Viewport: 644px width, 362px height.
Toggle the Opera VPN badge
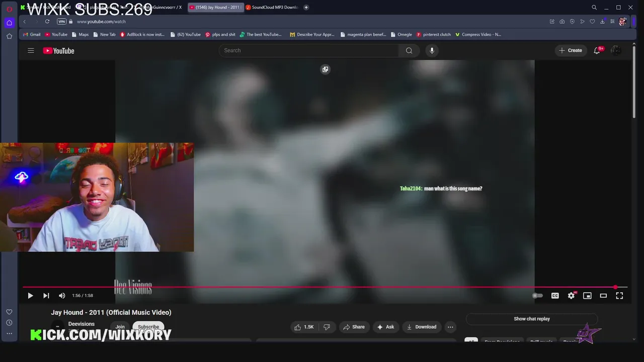[61, 22]
